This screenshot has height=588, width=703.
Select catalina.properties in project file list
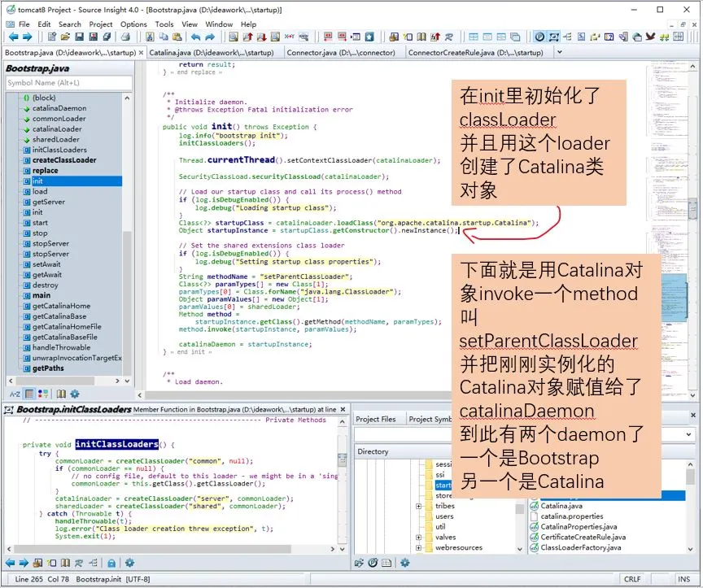[572, 516]
